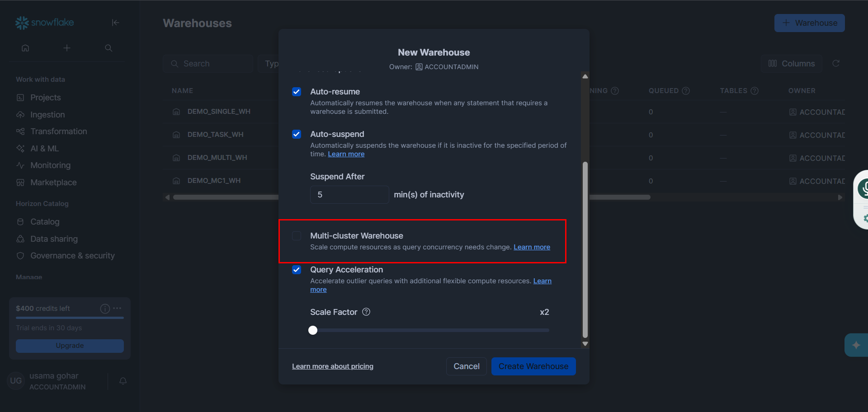Click the Scale Factor help icon
The height and width of the screenshot is (412, 868).
point(366,312)
